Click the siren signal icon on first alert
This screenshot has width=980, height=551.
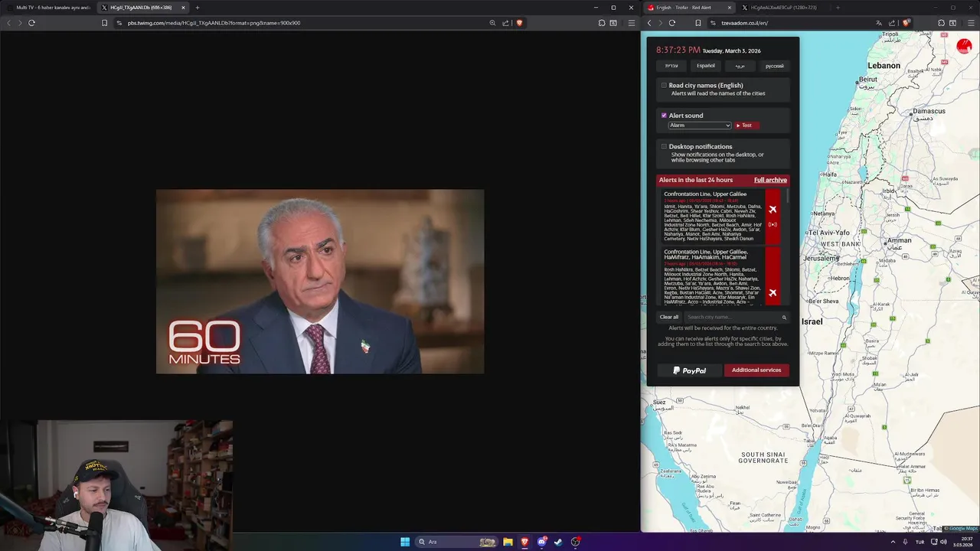click(x=773, y=224)
